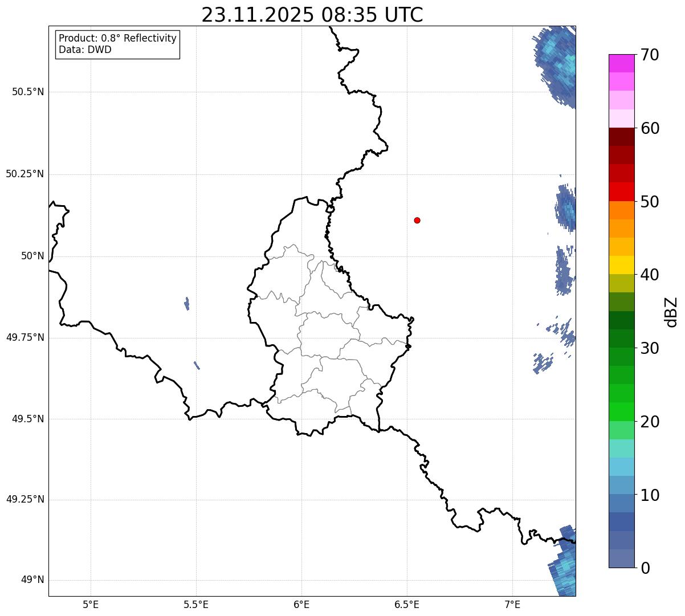Click the title "23.11.2025 08:35 UTC"

click(312, 15)
